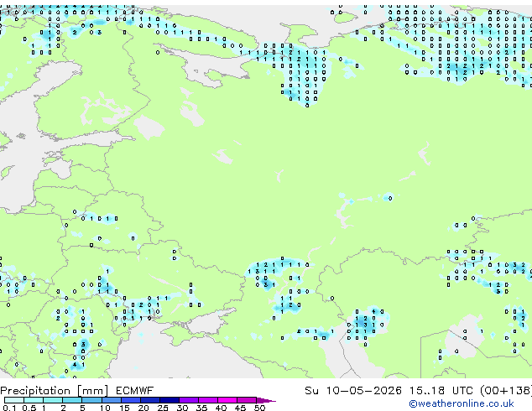
Task: Click the legend value '0.5'
Action: [29, 408]
